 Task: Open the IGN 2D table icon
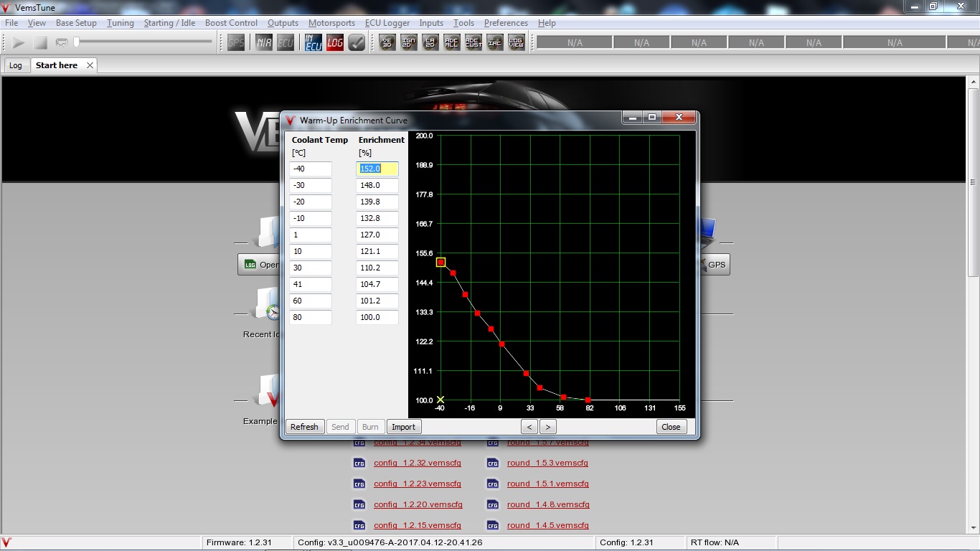[x=409, y=42]
